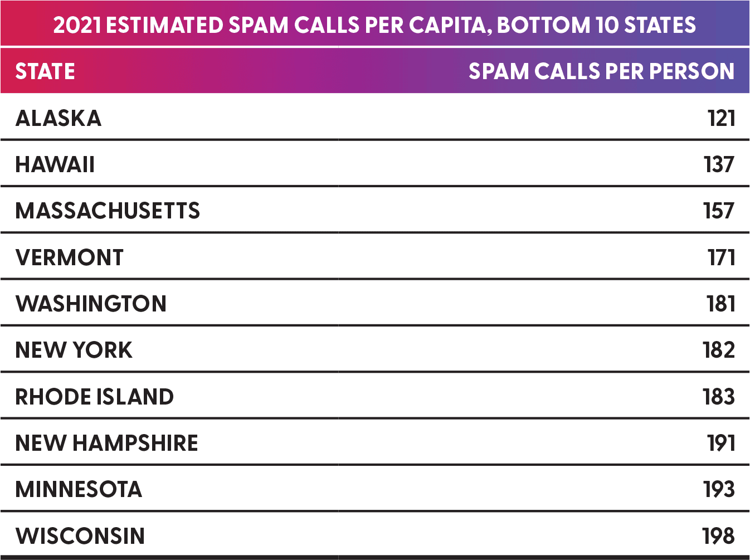This screenshot has height=560, width=750.
Task: Click the VERMONT row label
Action: 70,257
